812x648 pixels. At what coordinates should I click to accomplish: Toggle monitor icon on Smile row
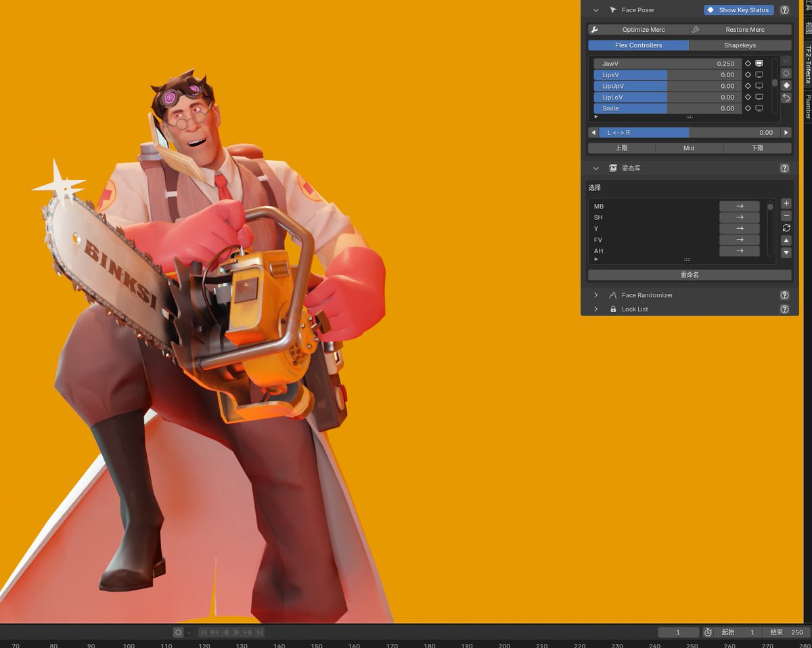click(x=759, y=108)
